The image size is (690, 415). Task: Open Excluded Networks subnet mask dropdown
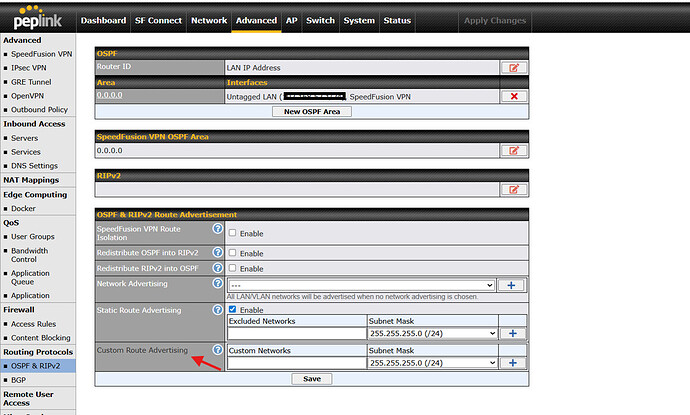click(433, 334)
